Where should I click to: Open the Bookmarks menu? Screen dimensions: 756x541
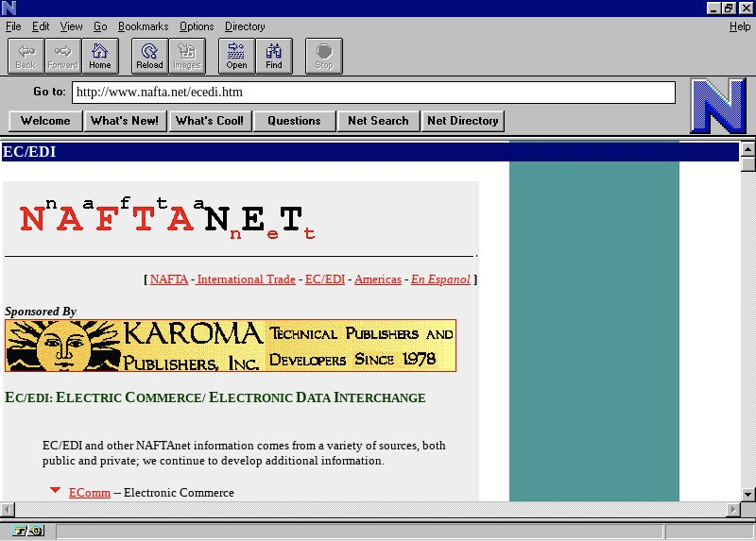click(142, 26)
